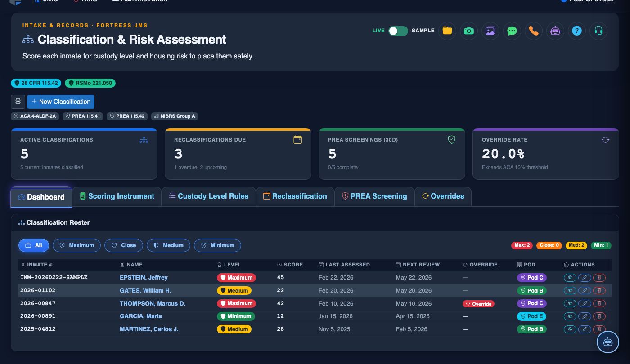The image size is (630, 364).
Task: Go to the PREA Screening tab
Action: (374, 196)
